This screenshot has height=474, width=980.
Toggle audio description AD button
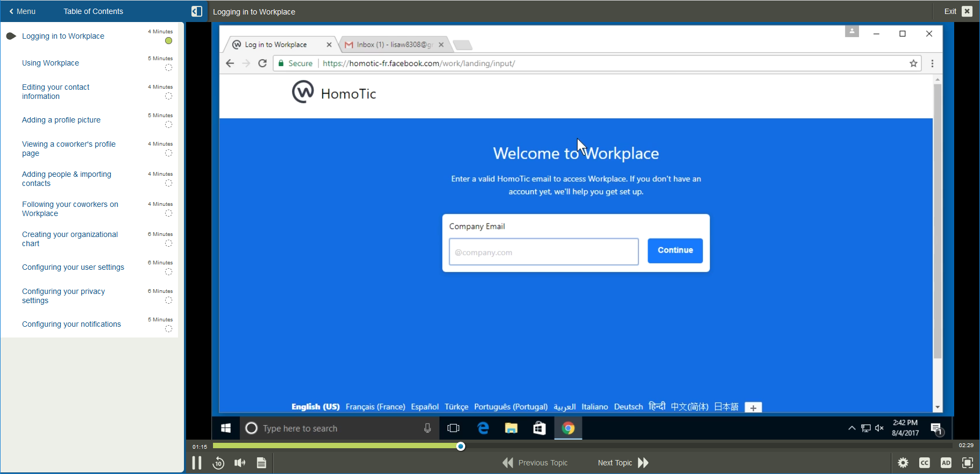pyautogui.click(x=946, y=463)
